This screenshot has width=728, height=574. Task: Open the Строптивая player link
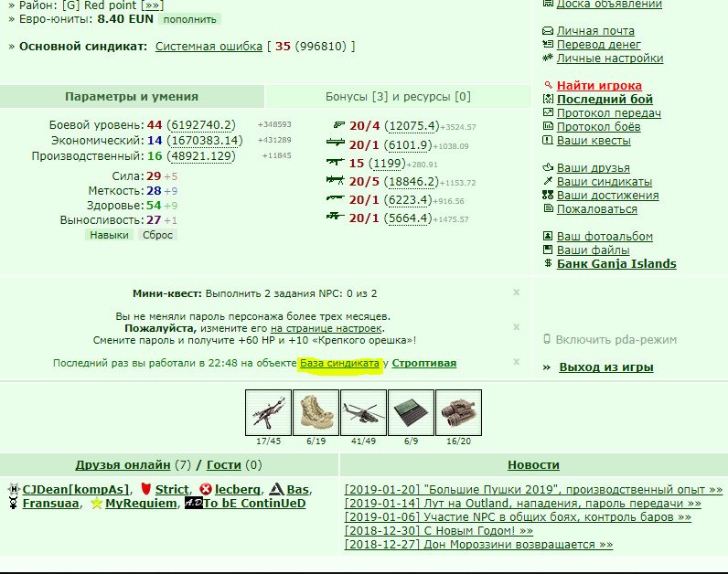423,363
